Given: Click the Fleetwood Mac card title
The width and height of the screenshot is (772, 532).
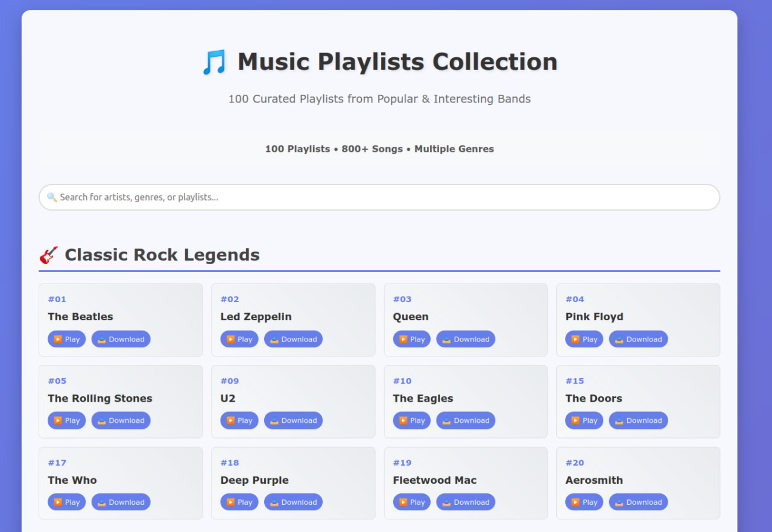Looking at the screenshot, I should coord(435,480).
